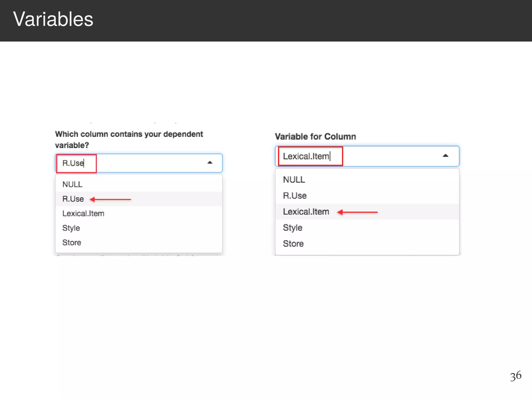
Task: Choose R.Use in dependent variable list
Action: click(73, 199)
